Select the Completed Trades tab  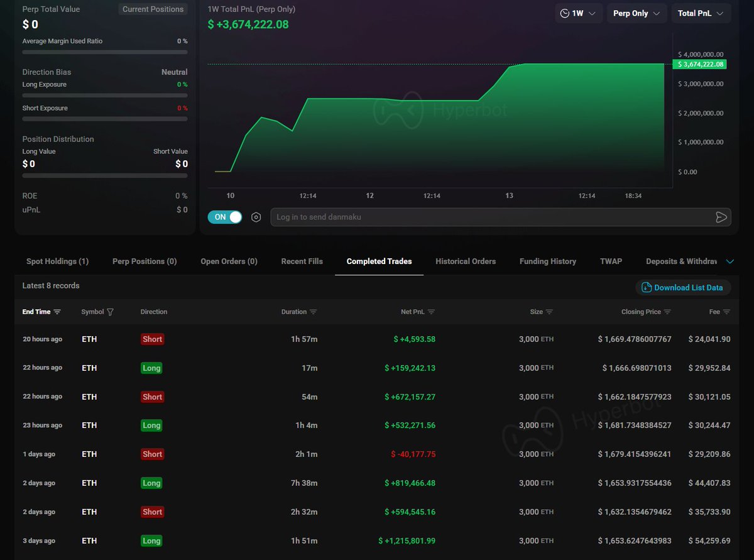coord(379,261)
